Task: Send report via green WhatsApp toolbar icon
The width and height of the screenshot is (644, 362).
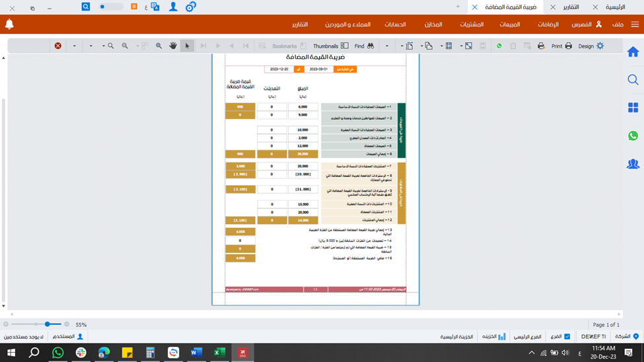Action: click(x=499, y=46)
